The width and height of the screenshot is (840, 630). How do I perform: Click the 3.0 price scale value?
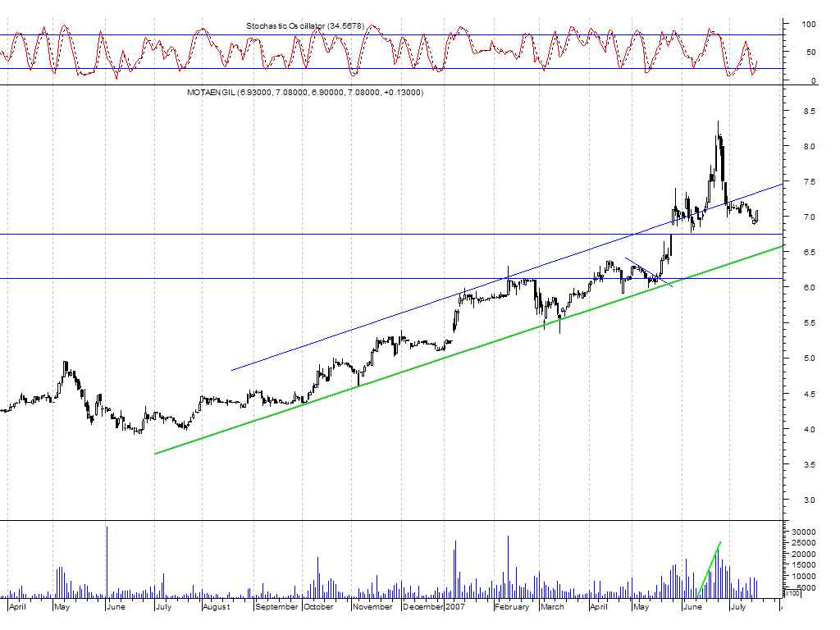809,500
